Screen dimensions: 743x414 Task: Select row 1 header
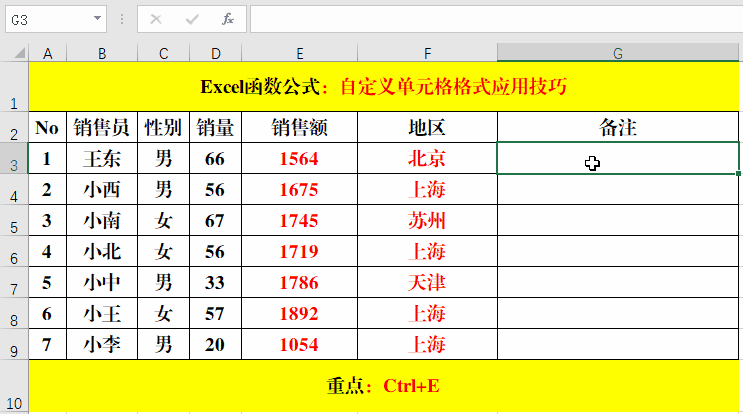[14, 87]
